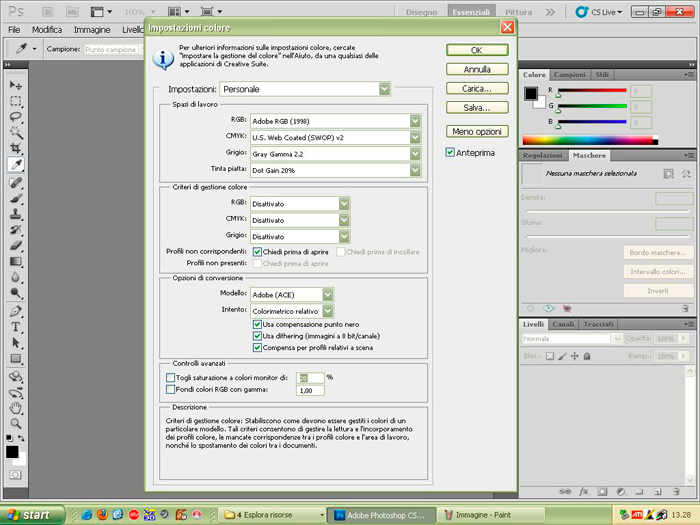Switch to the Canali tab
The height and width of the screenshot is (525, 700).
click(x=563, y=324)
